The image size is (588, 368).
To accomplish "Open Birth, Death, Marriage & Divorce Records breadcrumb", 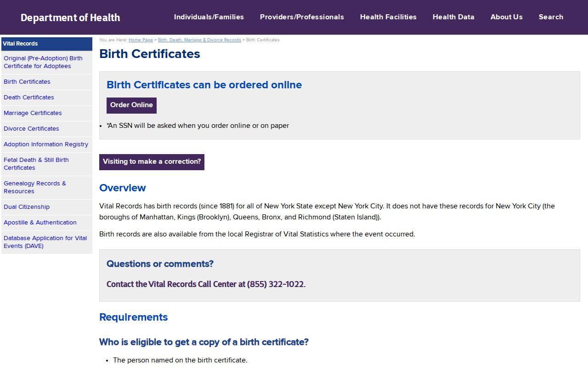I will pos(199,40).
